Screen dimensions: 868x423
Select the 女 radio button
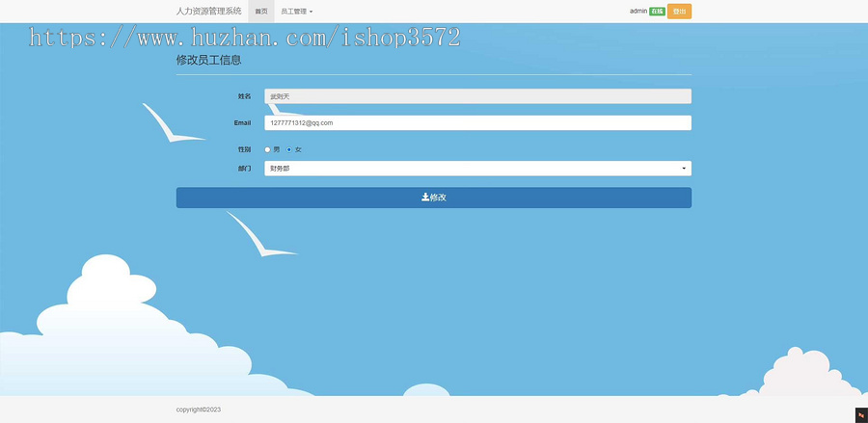[x=289, y=150]
